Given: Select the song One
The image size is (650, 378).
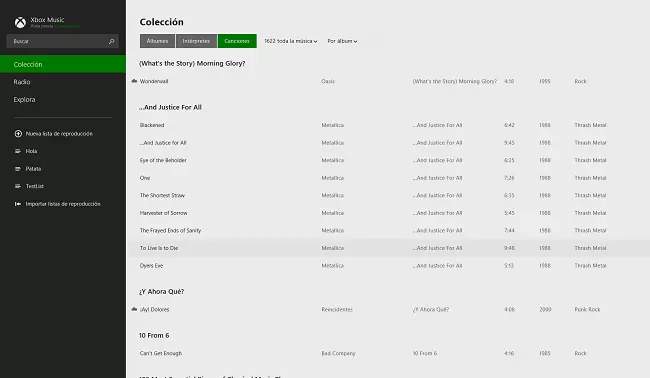Looking at the screenshot, I should [x=145, y=178].
